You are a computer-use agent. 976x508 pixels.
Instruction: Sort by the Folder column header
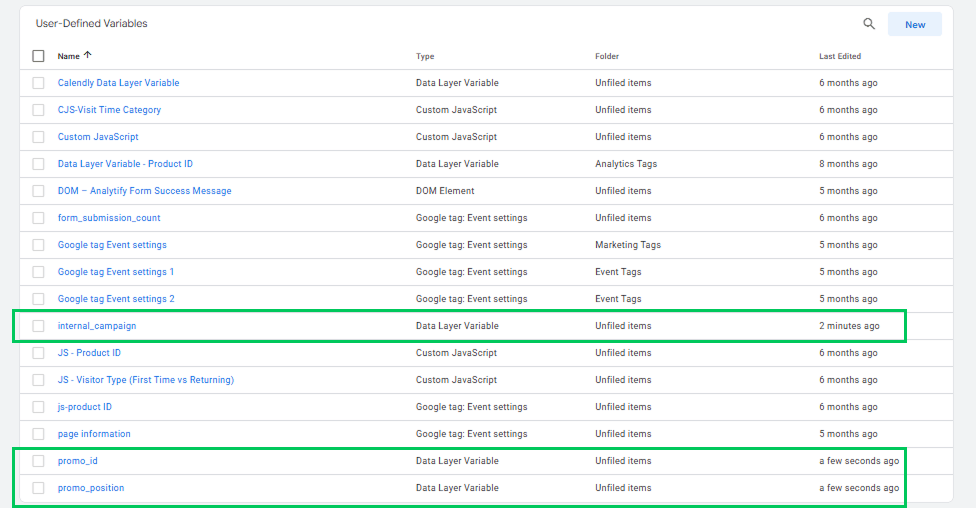click(x=607, y=56)
